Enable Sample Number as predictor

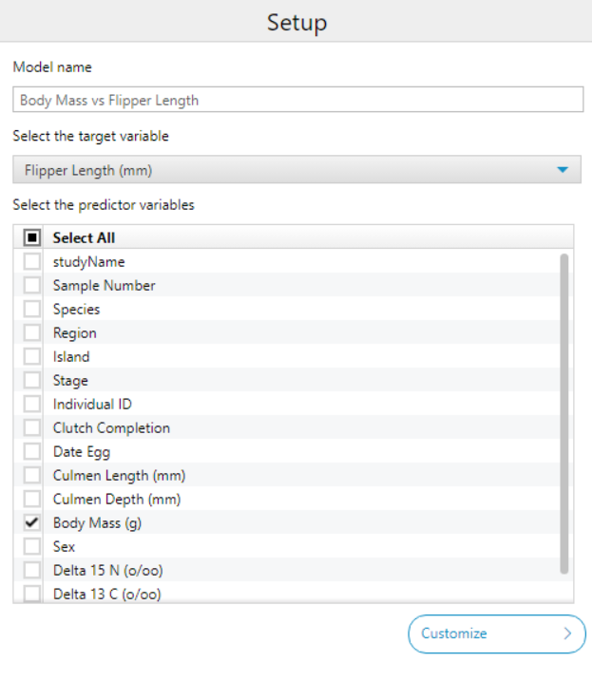[32, 286]
